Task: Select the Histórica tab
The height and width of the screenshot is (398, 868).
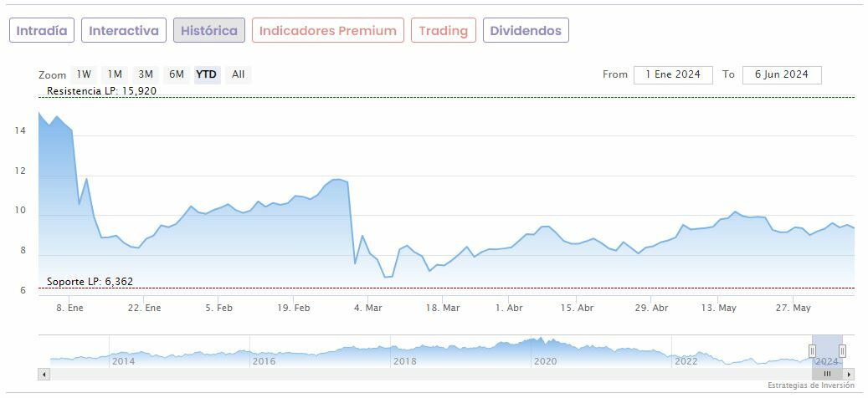Action: tap(209, 31)
